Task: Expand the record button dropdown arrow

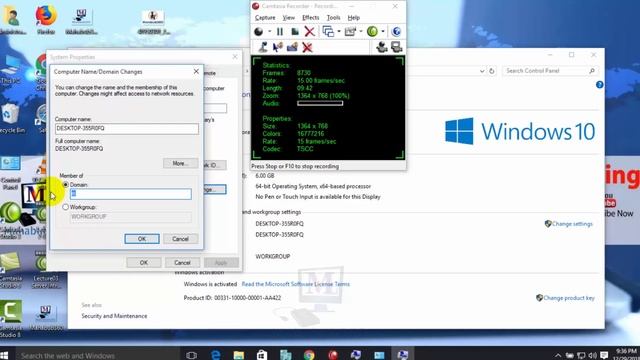Action: [x=269, y=31]
